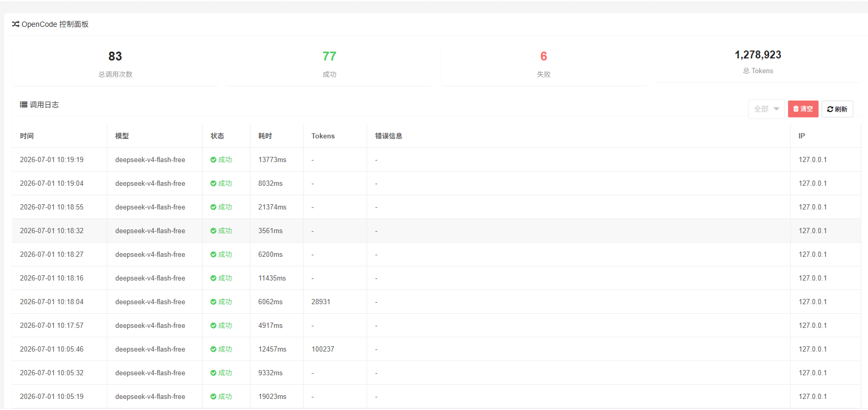
Task: Click the Tokens column header
Action: tap(323, 136)
